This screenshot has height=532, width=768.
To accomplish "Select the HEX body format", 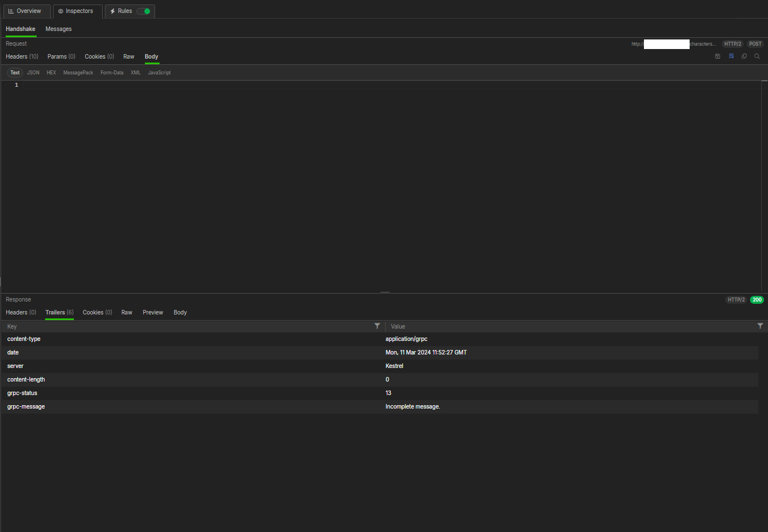I will [x=51, y=73].
